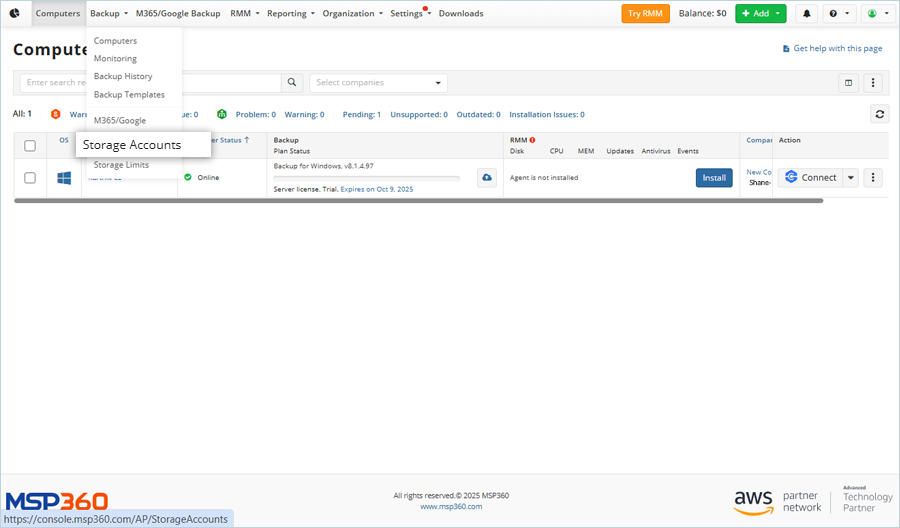Open the notifications bell
This screenshot has height=528, width=900.
807,13
